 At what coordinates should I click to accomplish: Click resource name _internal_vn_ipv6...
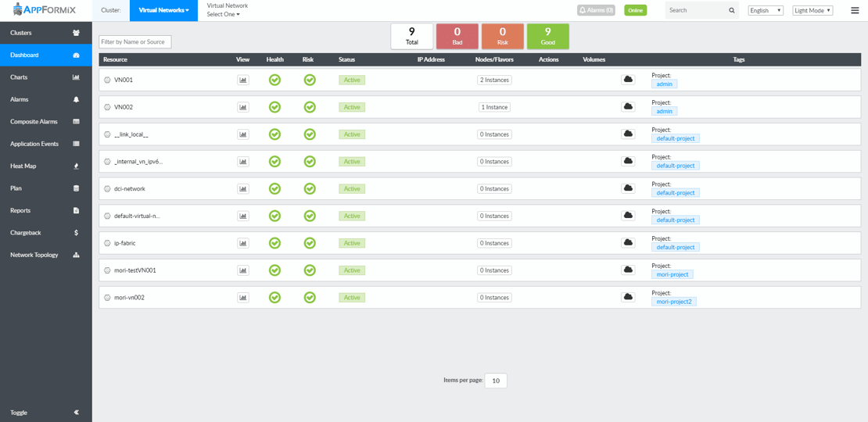tap(138, 162)
